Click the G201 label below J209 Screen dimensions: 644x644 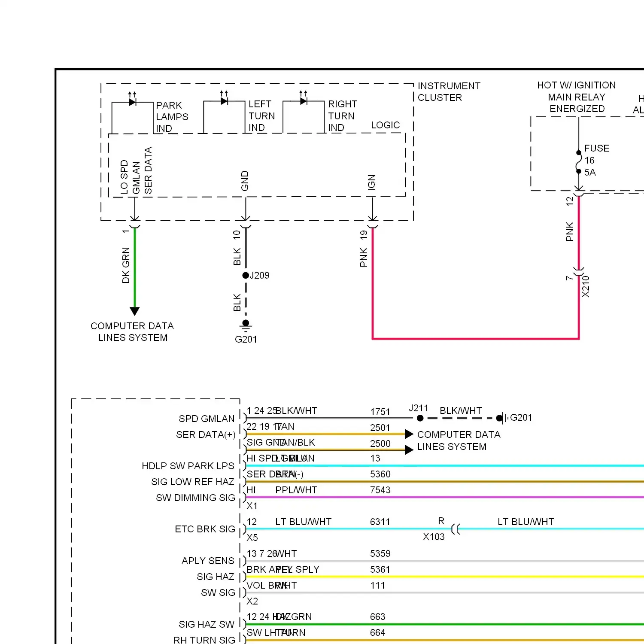[x=246, y=339]
